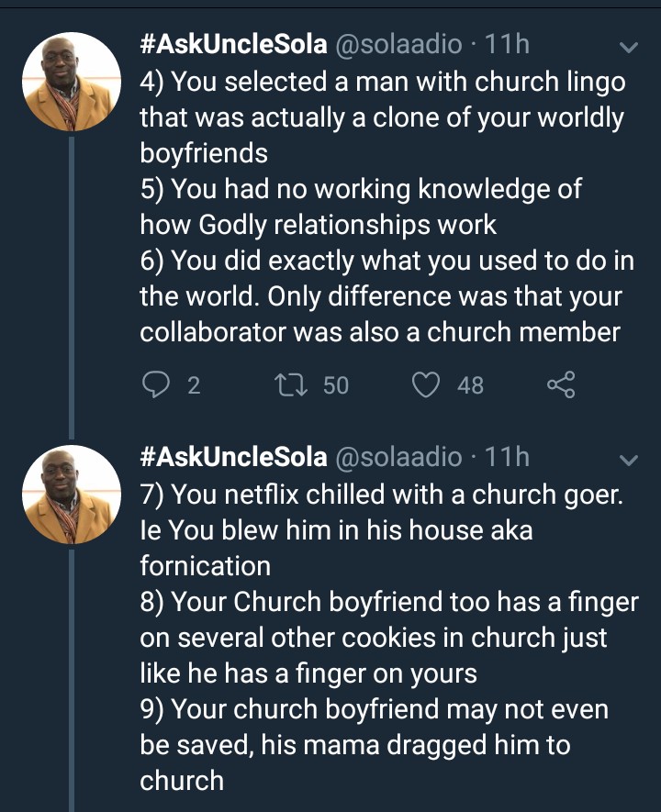This screenshot has height=812, width=661.
Task: Click the retweet count of 50
Action: (x=336, y=386)
